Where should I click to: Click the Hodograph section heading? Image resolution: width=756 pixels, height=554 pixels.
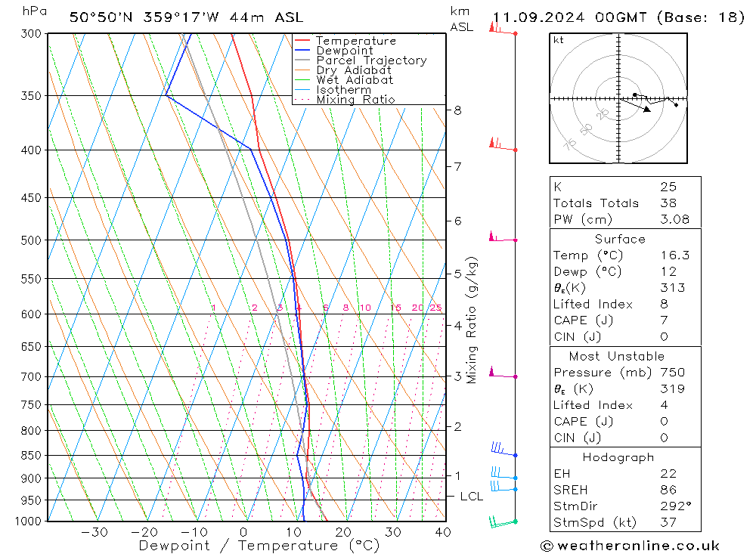click(618, 457)
